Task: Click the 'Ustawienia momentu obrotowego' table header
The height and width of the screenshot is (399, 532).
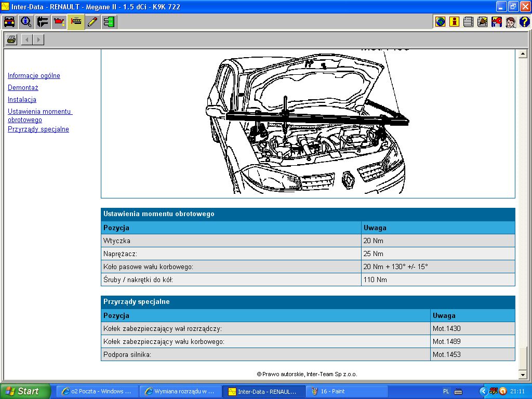Action: pyautogui.click(x=308, y=214)
